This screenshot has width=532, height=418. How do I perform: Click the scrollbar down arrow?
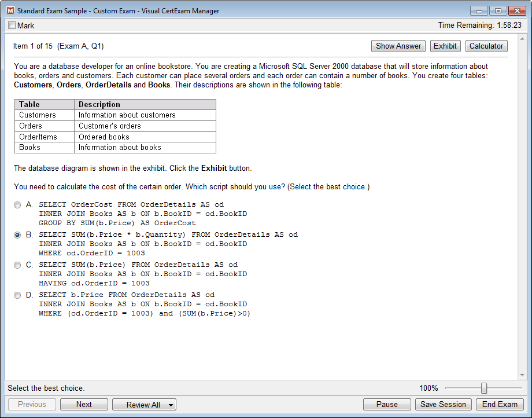[x=522, y=375]
